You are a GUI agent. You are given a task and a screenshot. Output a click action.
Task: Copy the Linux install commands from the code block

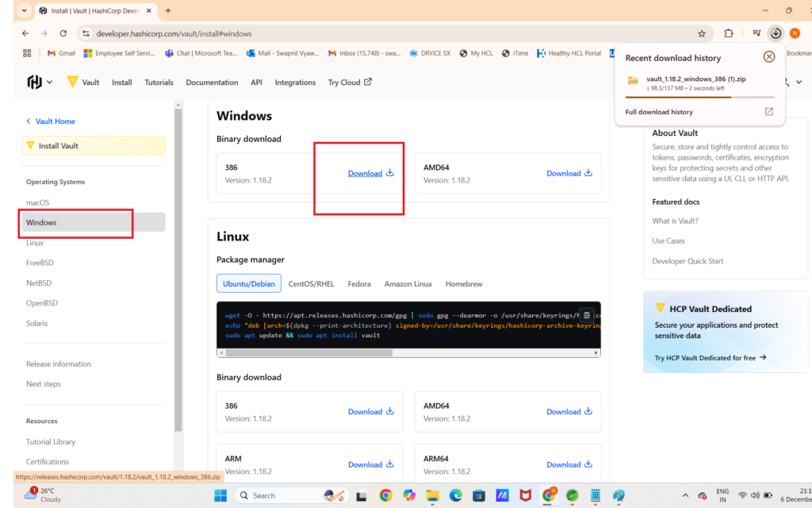587,315
